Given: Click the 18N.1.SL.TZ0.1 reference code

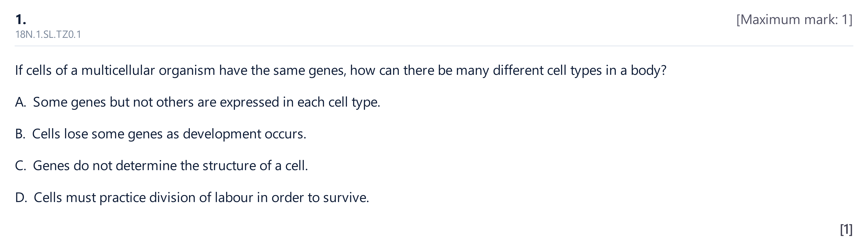Looking at the screenshot, I should [48, 35].
